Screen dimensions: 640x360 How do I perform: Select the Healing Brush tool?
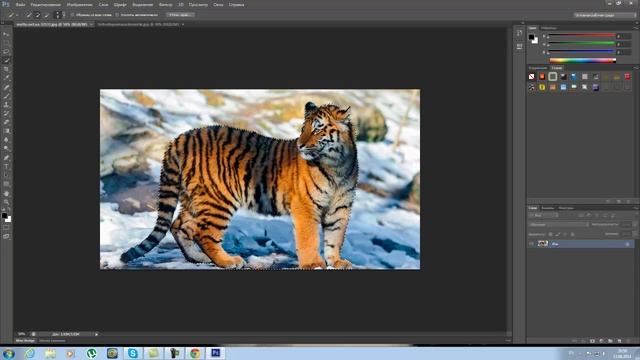point(6,87)
